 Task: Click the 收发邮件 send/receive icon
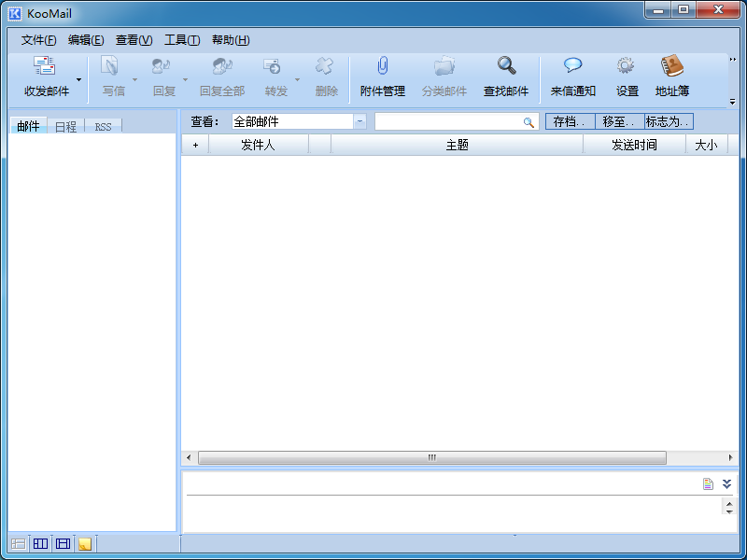pos(45,67)
